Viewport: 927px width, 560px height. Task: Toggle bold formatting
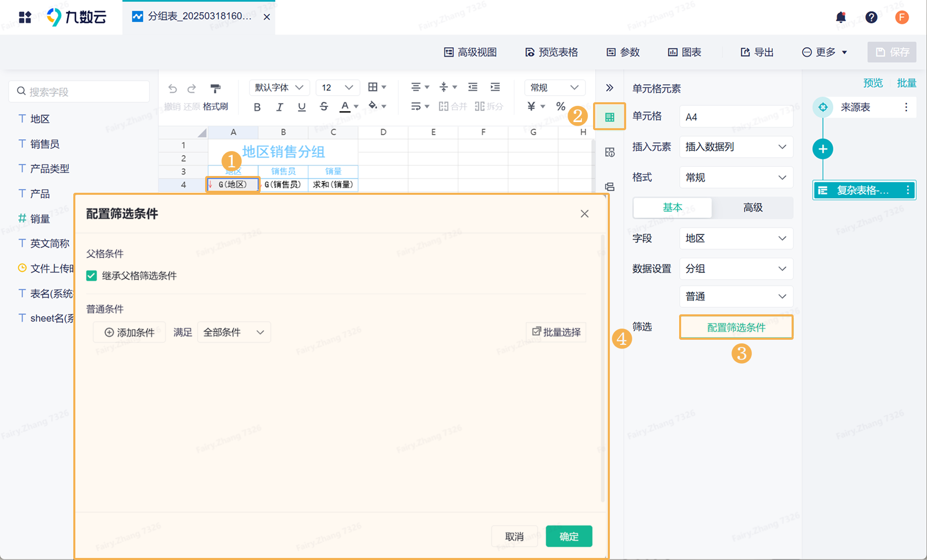point(257,107)
